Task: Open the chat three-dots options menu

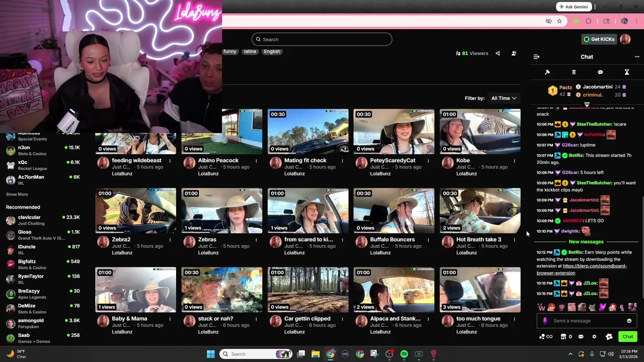Action: coord(637,57)
